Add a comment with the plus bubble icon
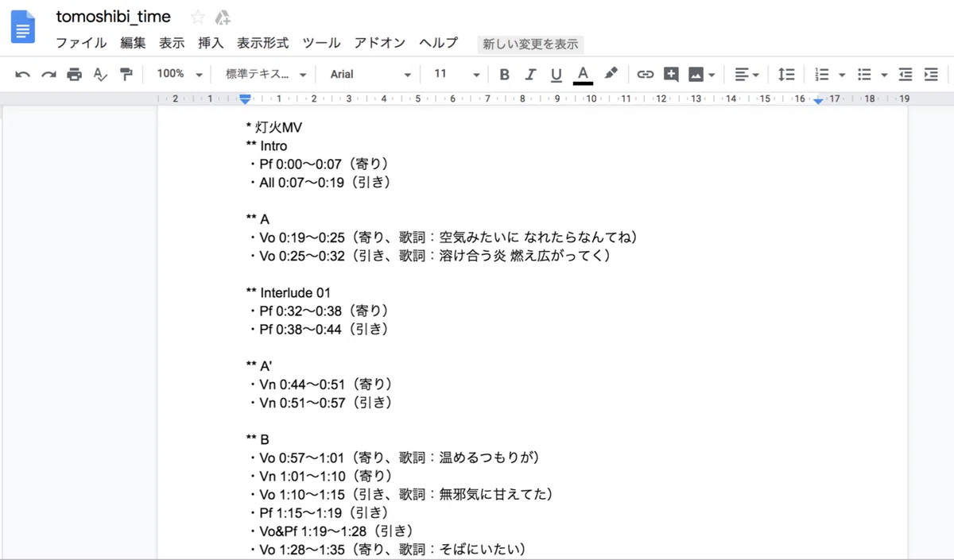This screenshot has width=954, height=560. click(x=671, y=75)
